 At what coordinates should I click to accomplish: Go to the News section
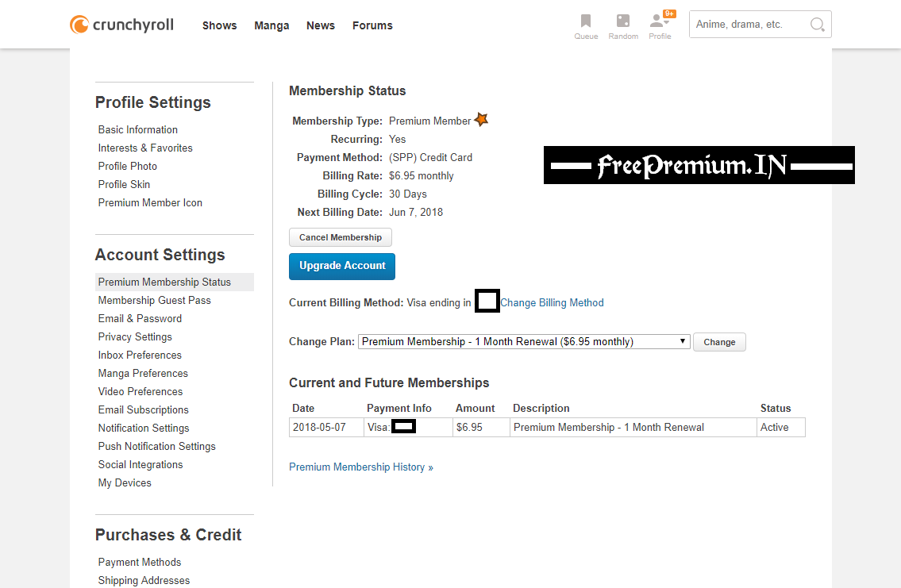(321, 25)
